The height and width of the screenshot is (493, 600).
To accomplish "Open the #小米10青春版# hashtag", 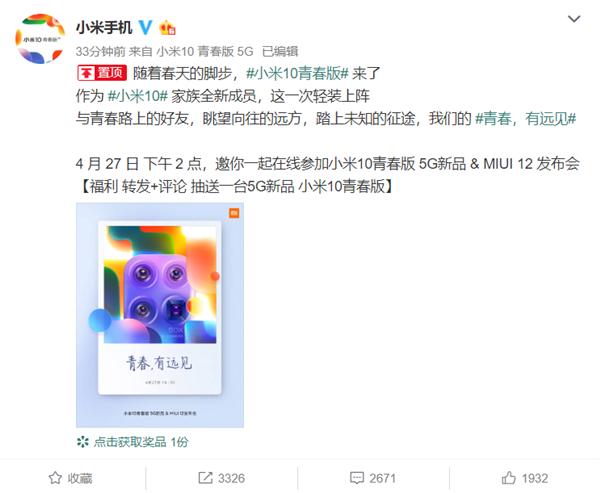I will [297, 73].
